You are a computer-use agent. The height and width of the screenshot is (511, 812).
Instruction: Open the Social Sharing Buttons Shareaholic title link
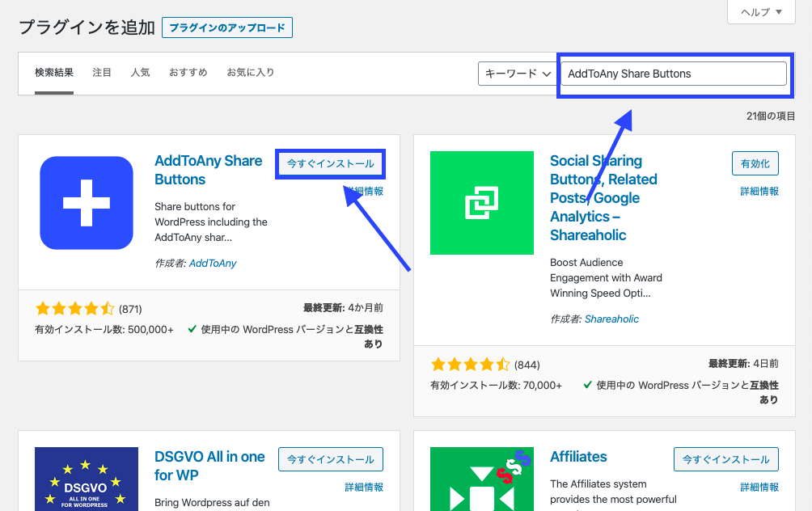603,198
